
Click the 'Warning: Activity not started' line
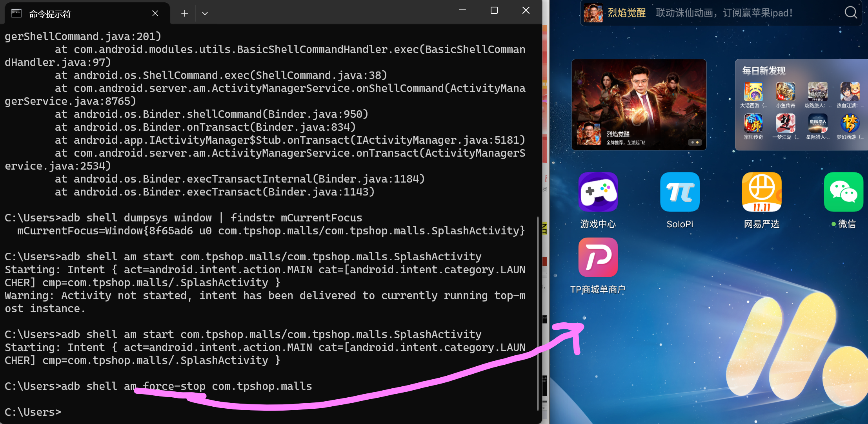click(x=265, y=302)
